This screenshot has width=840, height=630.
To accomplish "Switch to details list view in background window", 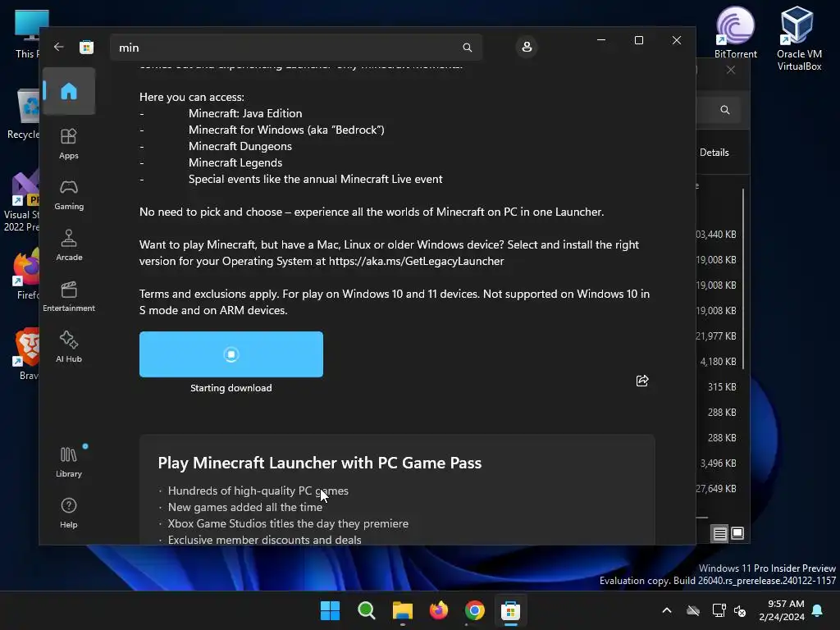I will click(x=719, y=533).
